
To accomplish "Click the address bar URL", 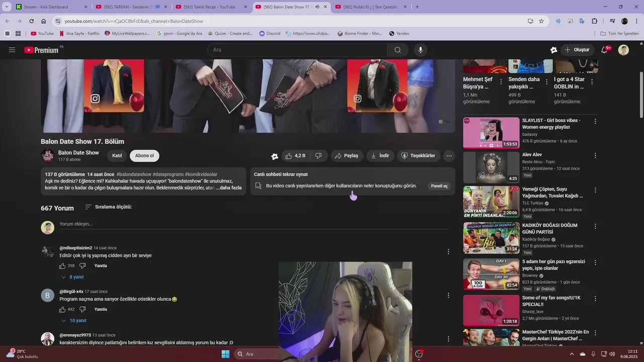I will coord(134,21).
